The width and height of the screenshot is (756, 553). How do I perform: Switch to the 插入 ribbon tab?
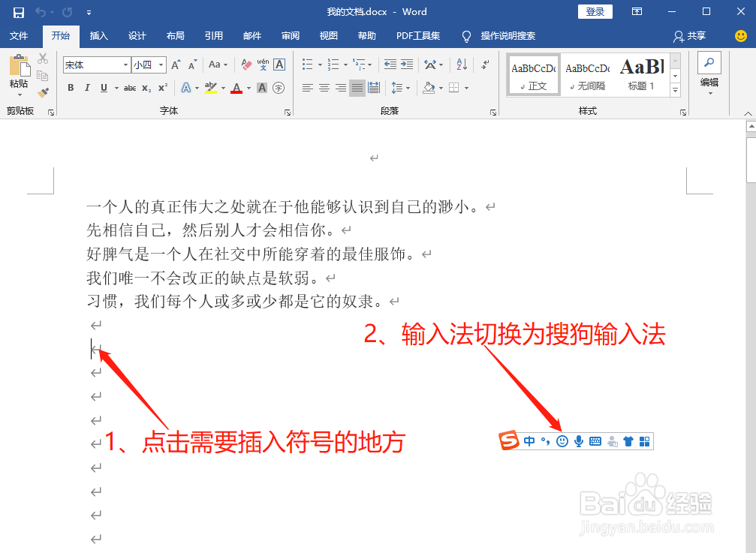point(98,35)
